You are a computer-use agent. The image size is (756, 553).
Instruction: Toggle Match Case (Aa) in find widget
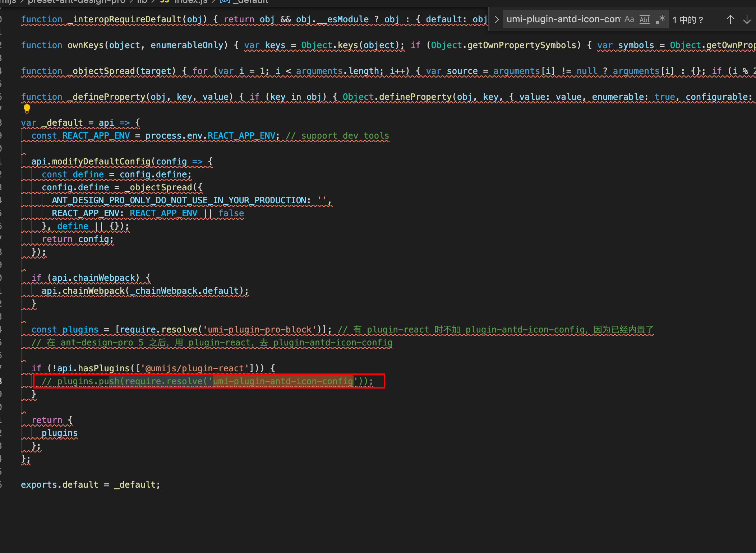(x=629, y=19)
